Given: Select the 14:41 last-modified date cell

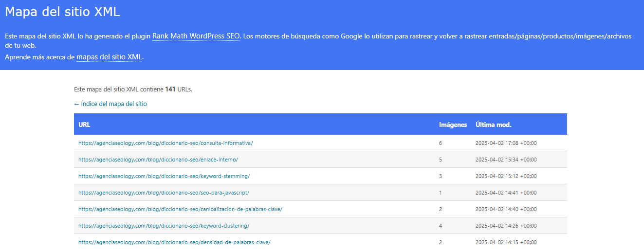Looking at the screenshot, I should (x=506, y=193).
